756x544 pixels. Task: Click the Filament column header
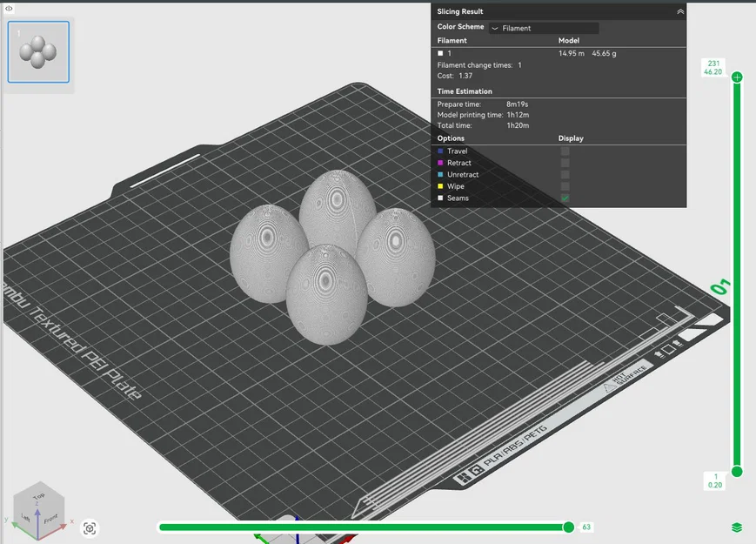pos(452,41)
